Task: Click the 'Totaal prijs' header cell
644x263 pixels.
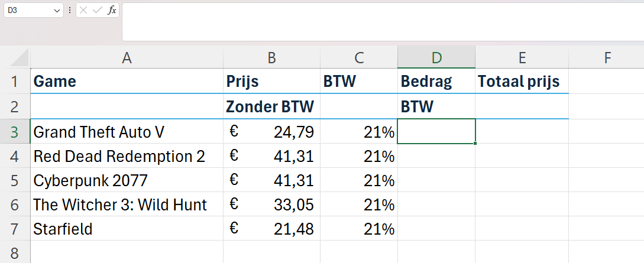Action: pos(522,81)
